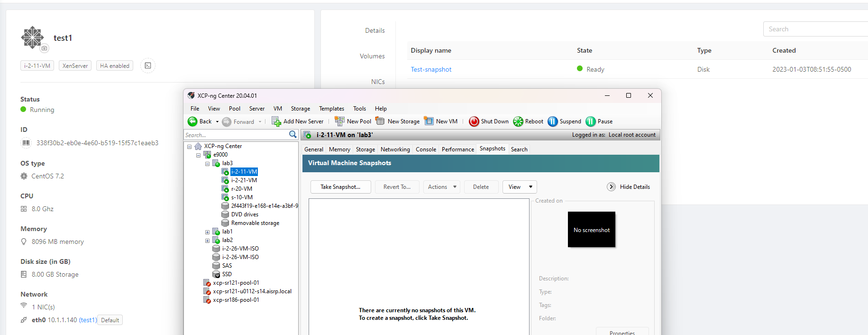Click the red Shut Down icon
Screen dimensions: 868x335
[x=474, y=121]
